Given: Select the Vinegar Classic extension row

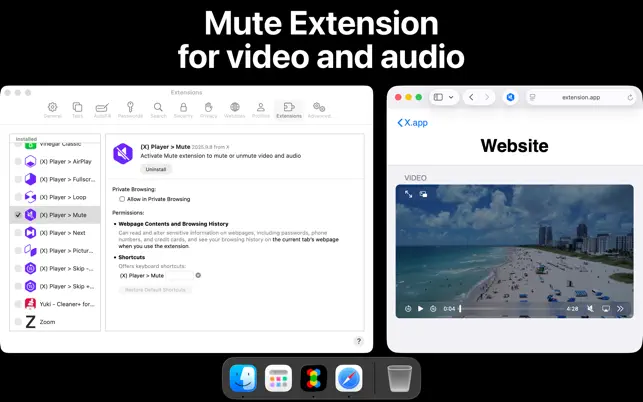Looking at the screenshot, I should [55, 145].
